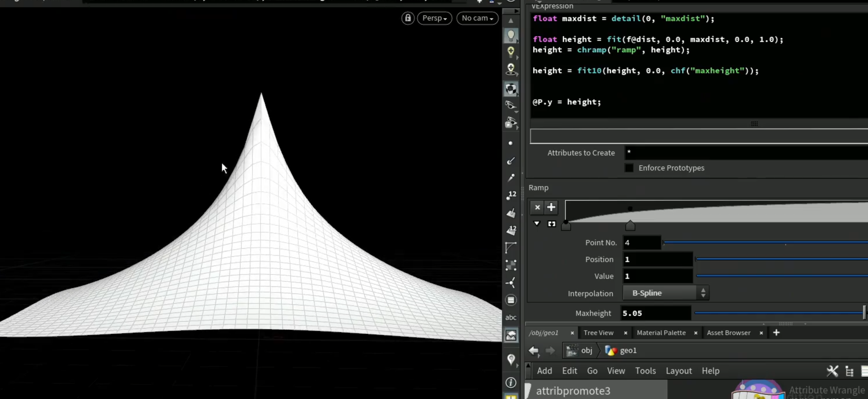The height and width of the screenshot is (399, 868).
Task: Open the Persp view dropdown
Action: click(x=434, y=18)
